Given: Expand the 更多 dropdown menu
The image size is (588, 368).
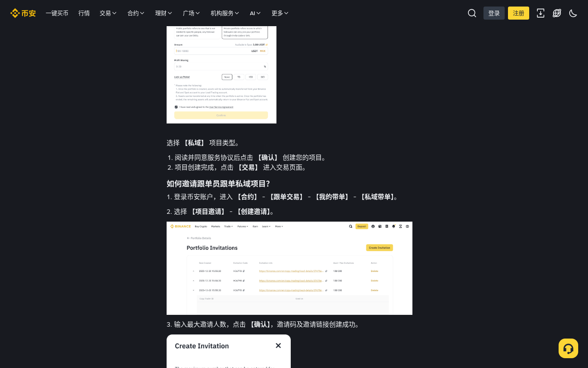Looking at the screenshot, I should [x=280, y=13].
